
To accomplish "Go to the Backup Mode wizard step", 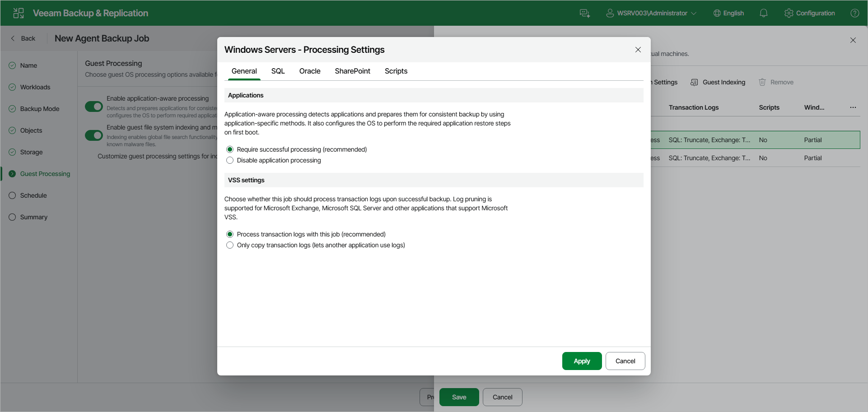I will [40, 109].
